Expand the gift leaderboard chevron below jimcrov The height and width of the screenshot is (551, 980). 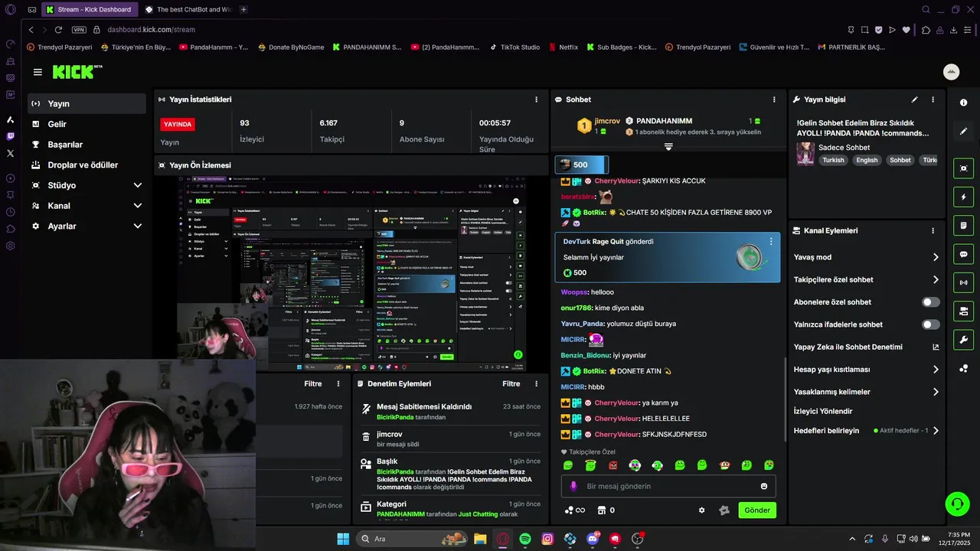pos(668,146)
